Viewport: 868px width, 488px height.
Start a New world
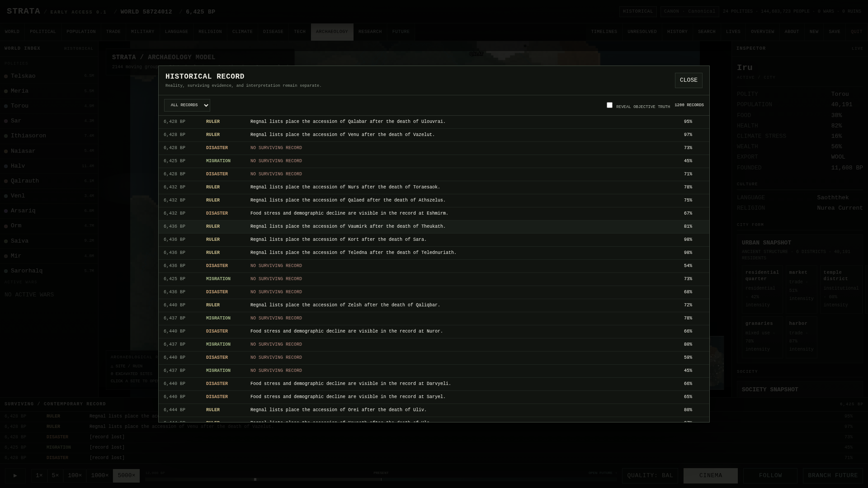[814, 32]
